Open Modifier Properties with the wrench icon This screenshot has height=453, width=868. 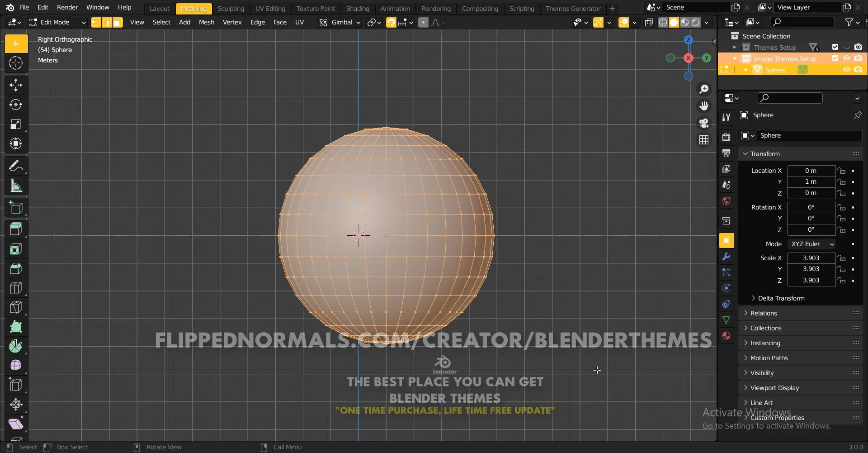click(726, 257)
